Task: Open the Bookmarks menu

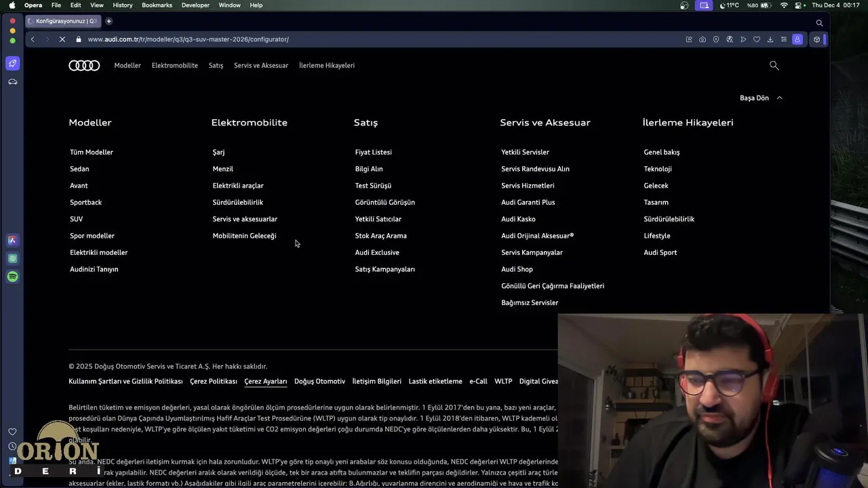Action: click(157, 5)
